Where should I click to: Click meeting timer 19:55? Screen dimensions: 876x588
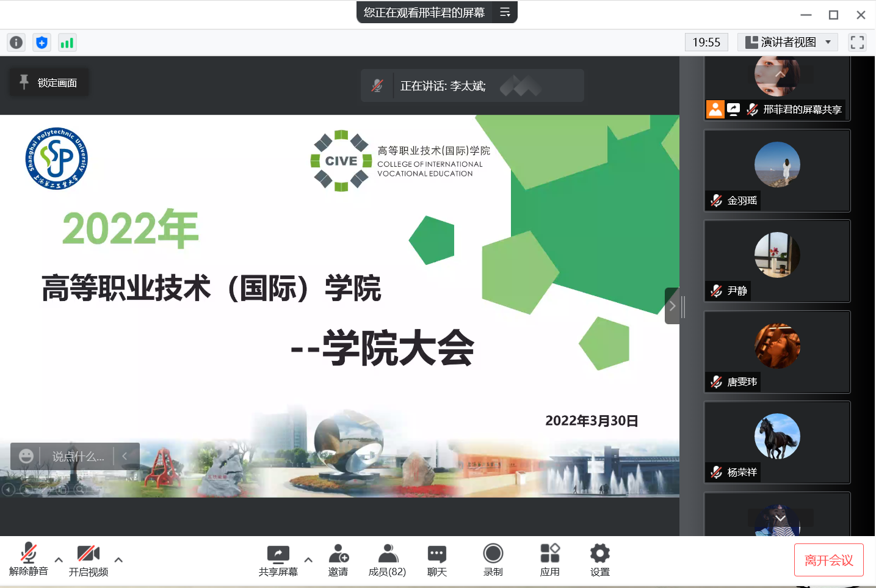(x=706, y=42)
